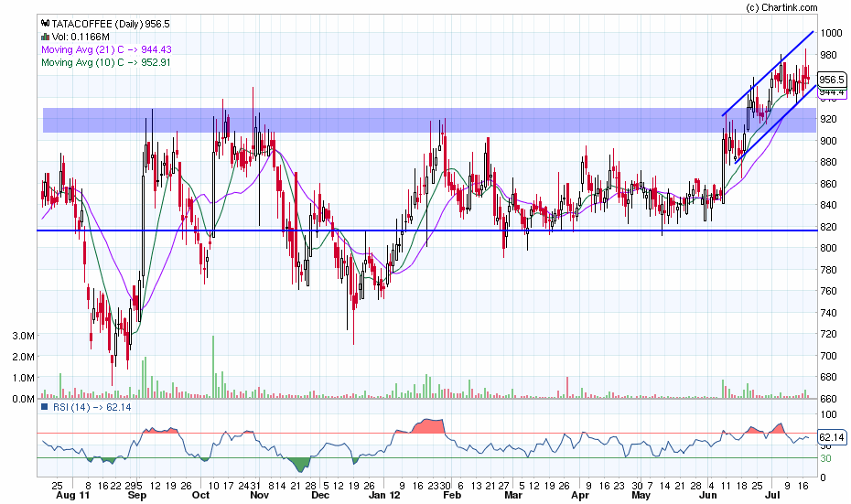Viewport: 851px width, 504px height.
Task: Click the (c) Chartink.com credit text
Action: point(781,7)
